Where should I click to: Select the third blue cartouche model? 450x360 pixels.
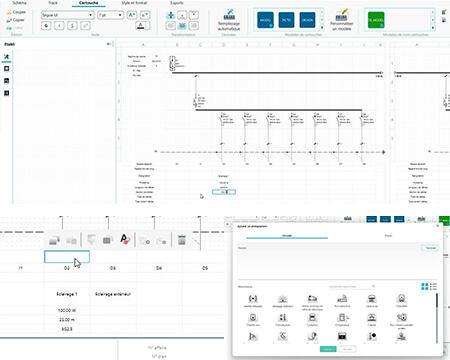pyautogui.click(x=307, y=20)
